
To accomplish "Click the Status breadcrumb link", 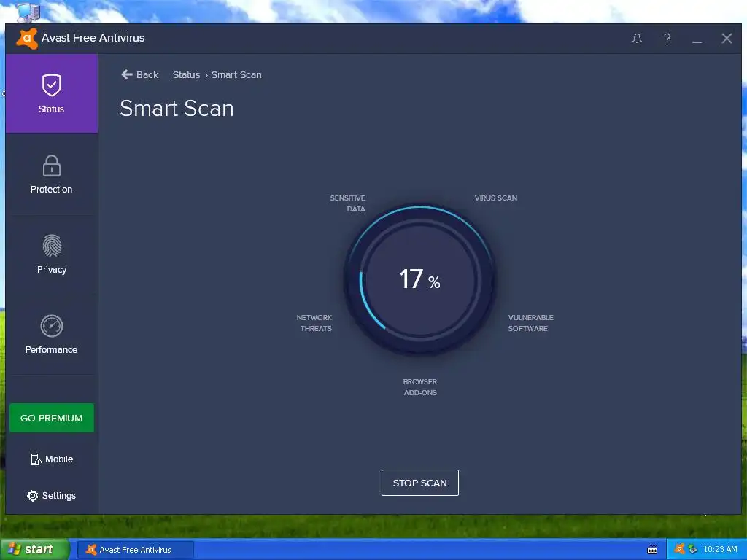I will point(186,75).
